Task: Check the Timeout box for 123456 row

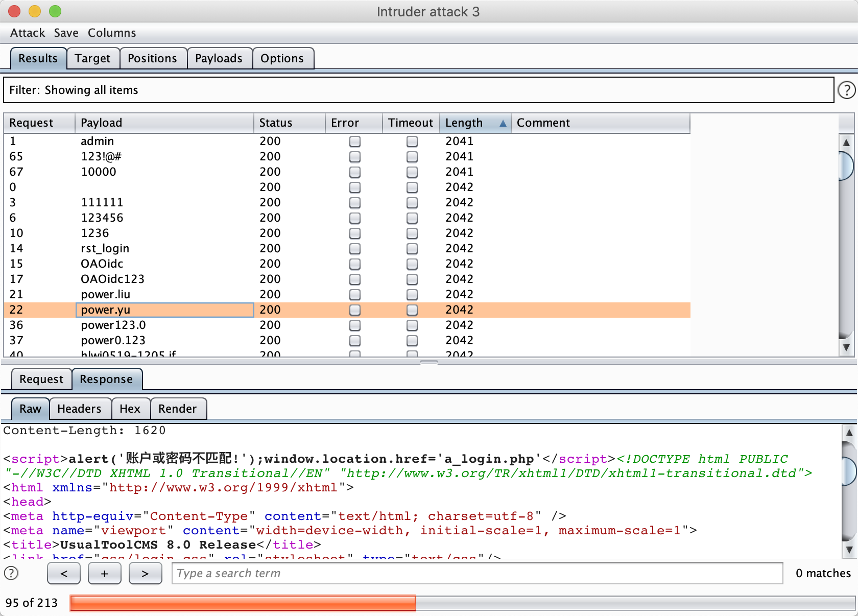Action: (x=412, y=218)
